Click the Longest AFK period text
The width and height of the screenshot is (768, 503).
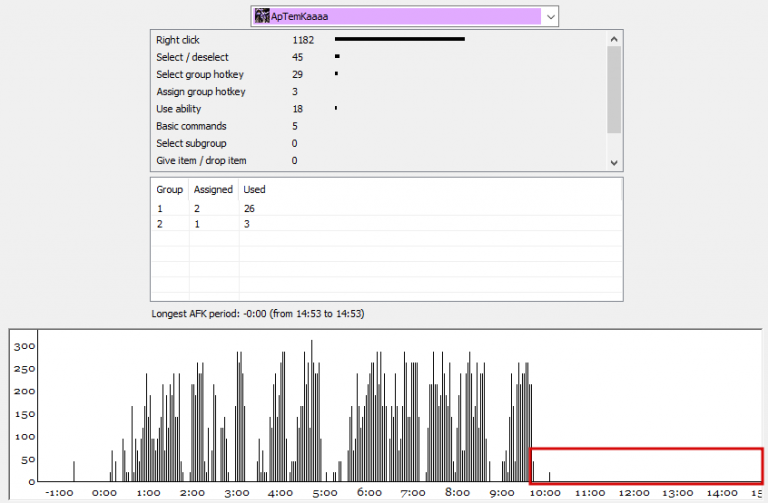pyautogui.click(x=258, y=313)
